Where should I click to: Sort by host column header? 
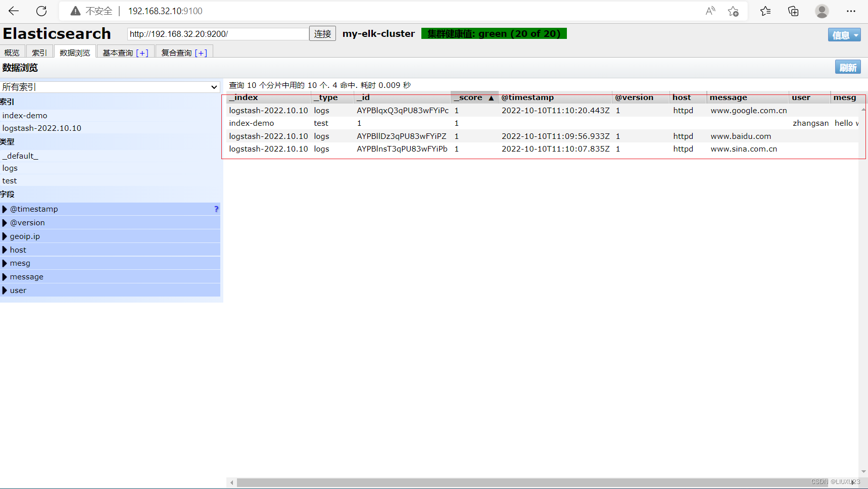tap(688, 98)
